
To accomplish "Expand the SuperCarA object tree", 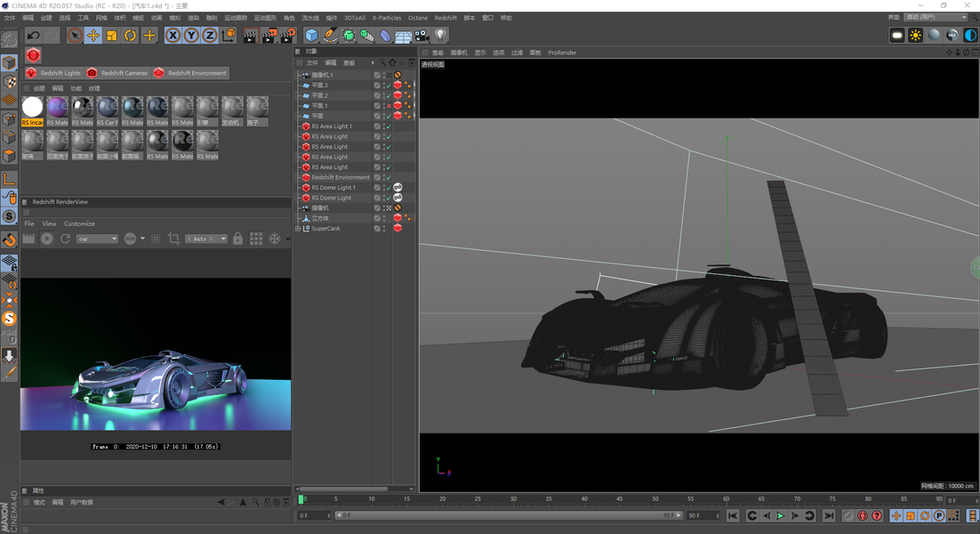I will pos(299,229).
